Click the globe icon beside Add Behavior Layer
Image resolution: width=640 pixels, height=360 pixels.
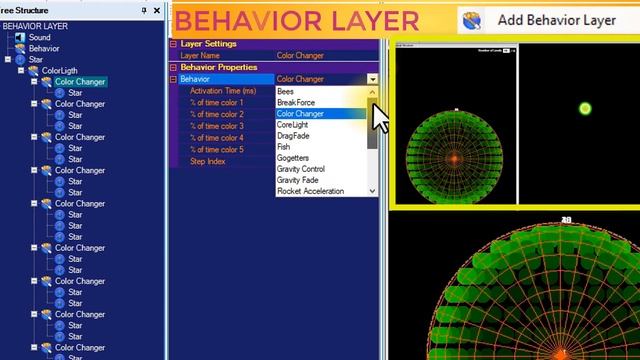point(472,21)
